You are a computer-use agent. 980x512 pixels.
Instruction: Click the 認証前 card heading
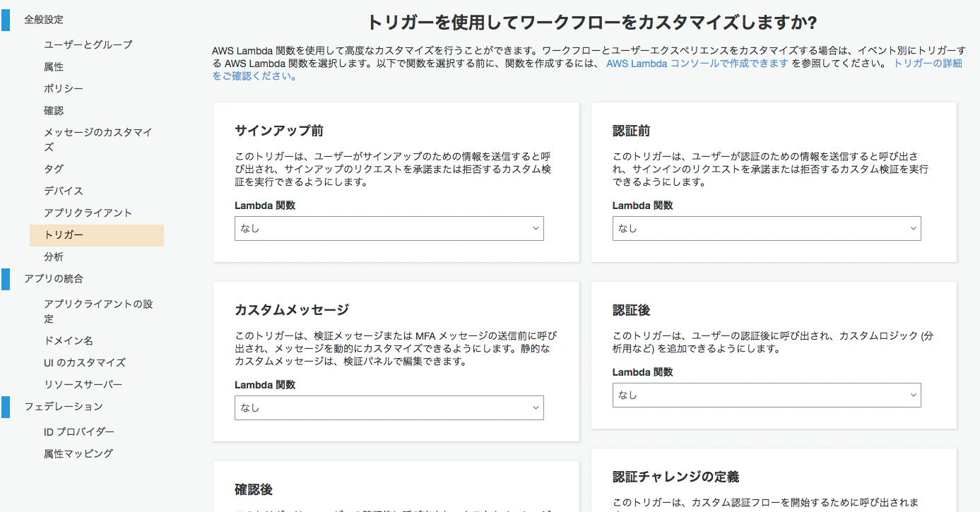[x=631, y=131]
